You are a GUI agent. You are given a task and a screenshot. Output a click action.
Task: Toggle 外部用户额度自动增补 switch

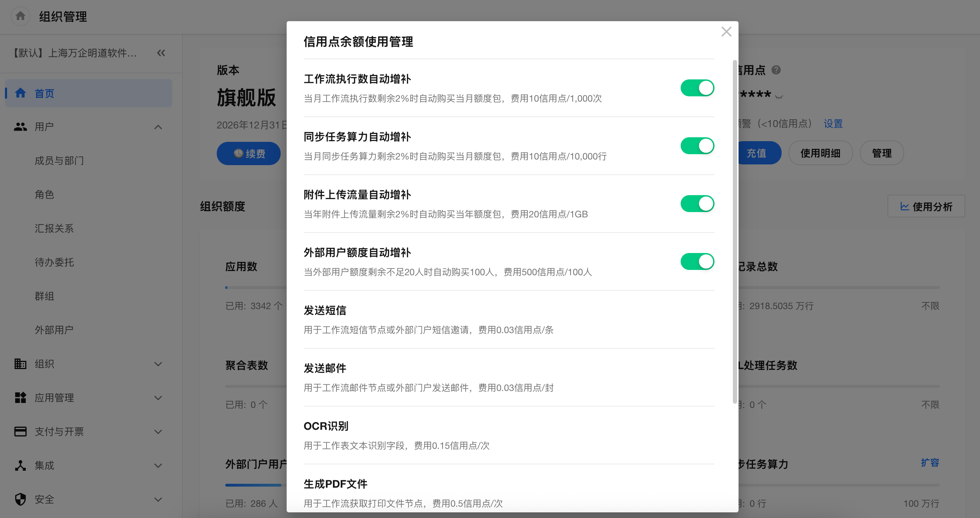[x=697, y=261]
